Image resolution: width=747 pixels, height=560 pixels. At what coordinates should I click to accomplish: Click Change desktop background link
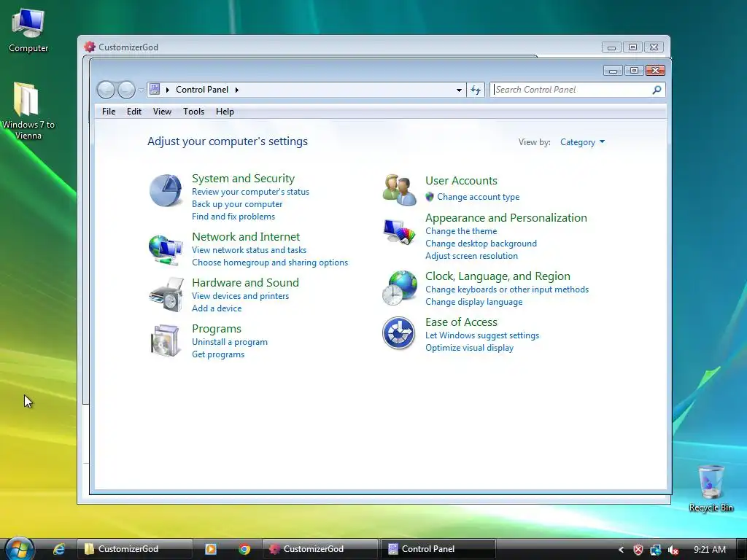pos(481,244)
